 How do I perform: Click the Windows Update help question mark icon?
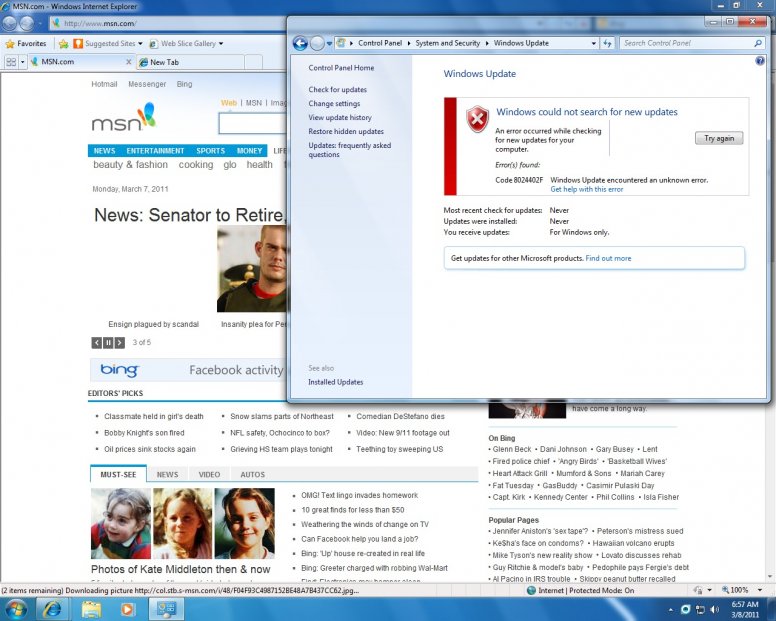click(760, 62)
